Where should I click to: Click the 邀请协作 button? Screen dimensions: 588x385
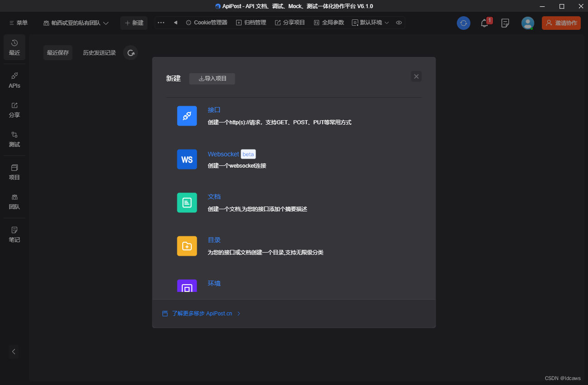click(x=561, y=23)
